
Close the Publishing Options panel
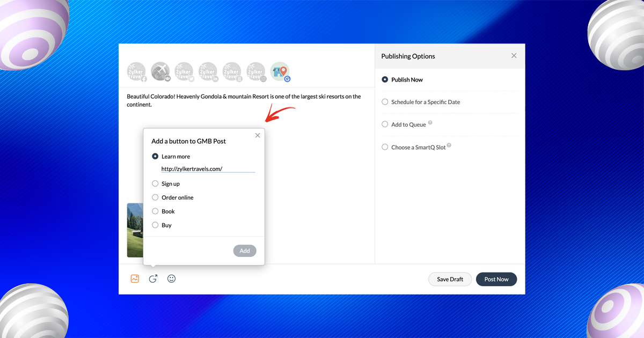tap(514, 56)
